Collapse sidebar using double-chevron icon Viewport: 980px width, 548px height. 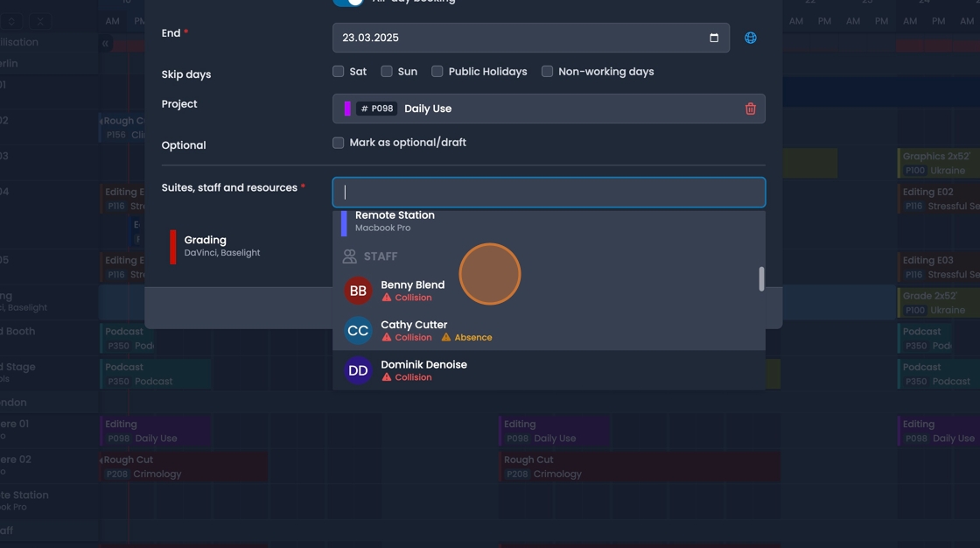click(105, 43)
